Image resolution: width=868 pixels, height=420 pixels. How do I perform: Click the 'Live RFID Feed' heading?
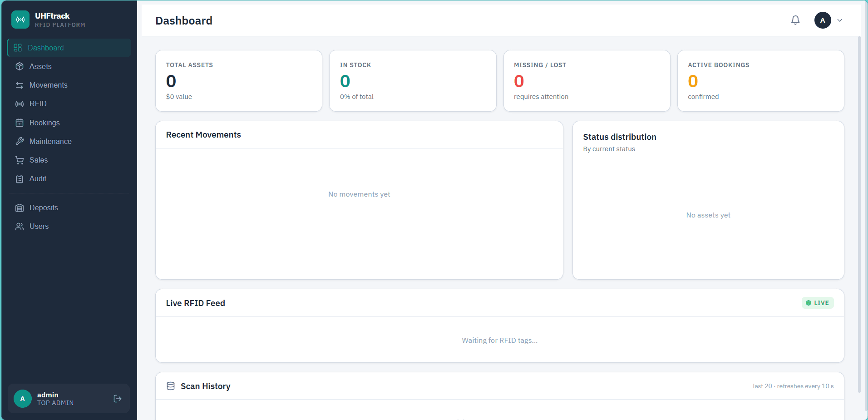click(x=196, y=303)
